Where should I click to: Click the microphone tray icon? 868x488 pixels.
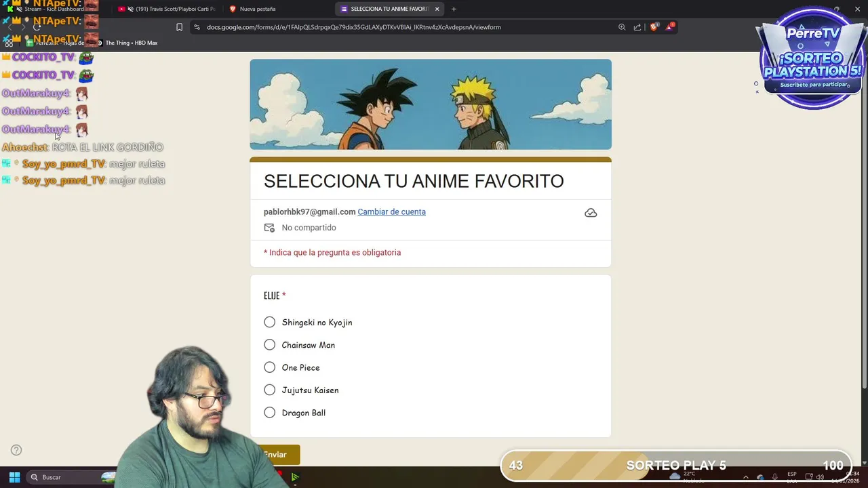[x=774, y=477]
